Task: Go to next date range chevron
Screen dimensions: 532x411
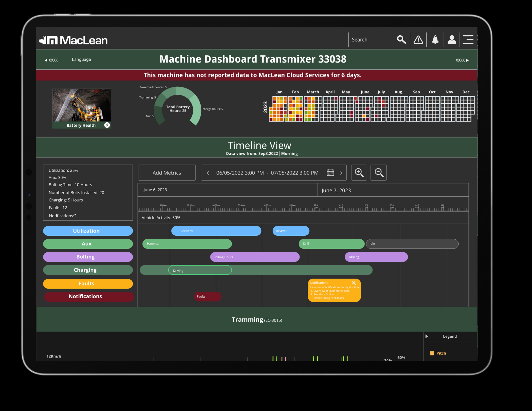Action: point(341,173)
